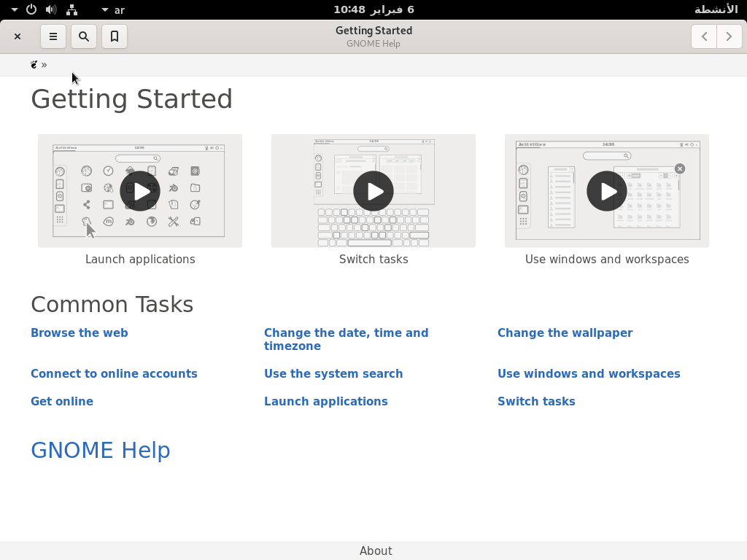
Task: Open Use windows and workspaces link
Action: 589,374
